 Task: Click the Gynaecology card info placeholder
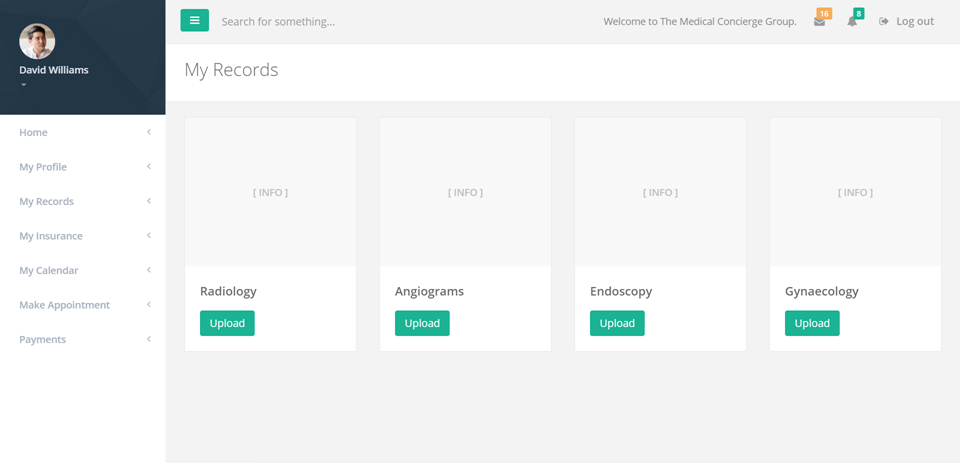pos(855,192)
